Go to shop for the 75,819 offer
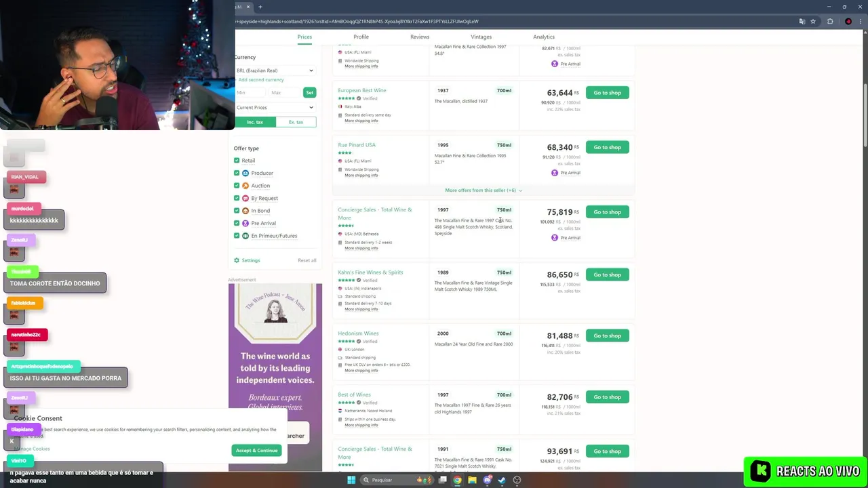Viewport: 868px width, 488px height. point(607,212)
